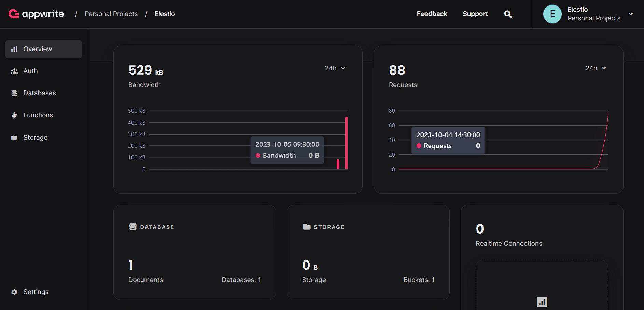The width and height of the screenshot is (644, 310).
Task: Click the Databases stack icon in sidebar
Action: (14, 93)
